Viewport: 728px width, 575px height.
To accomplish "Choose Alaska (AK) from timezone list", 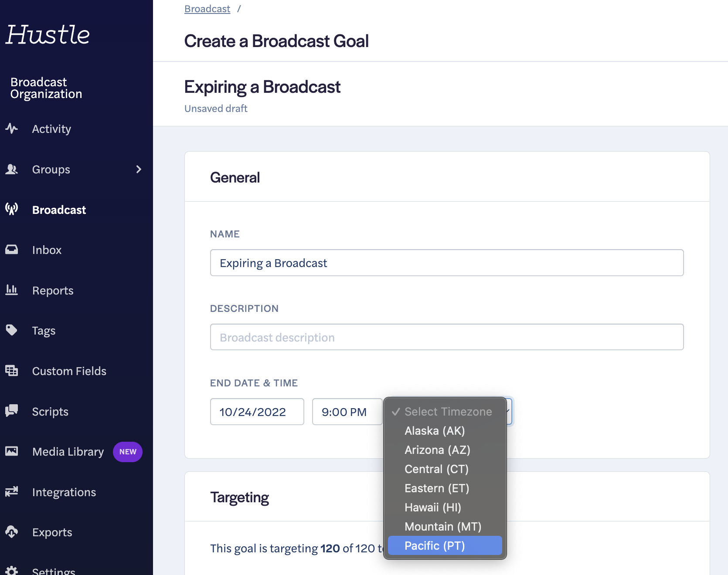I will point(445,431).
